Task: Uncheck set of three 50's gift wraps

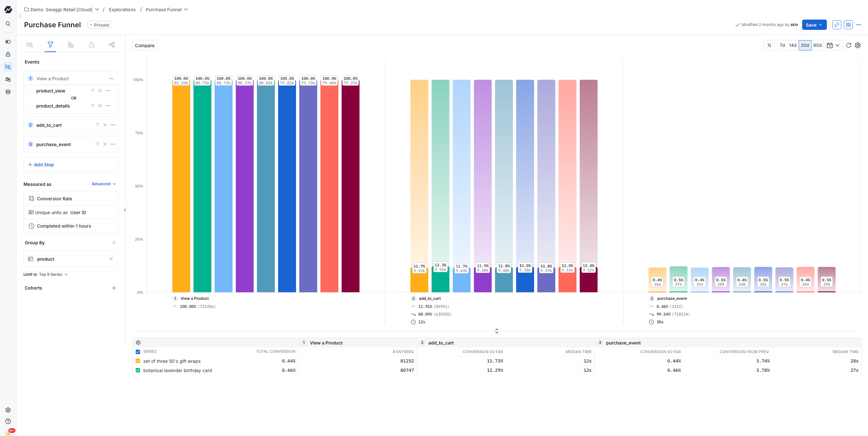Action: click(138, 361)
